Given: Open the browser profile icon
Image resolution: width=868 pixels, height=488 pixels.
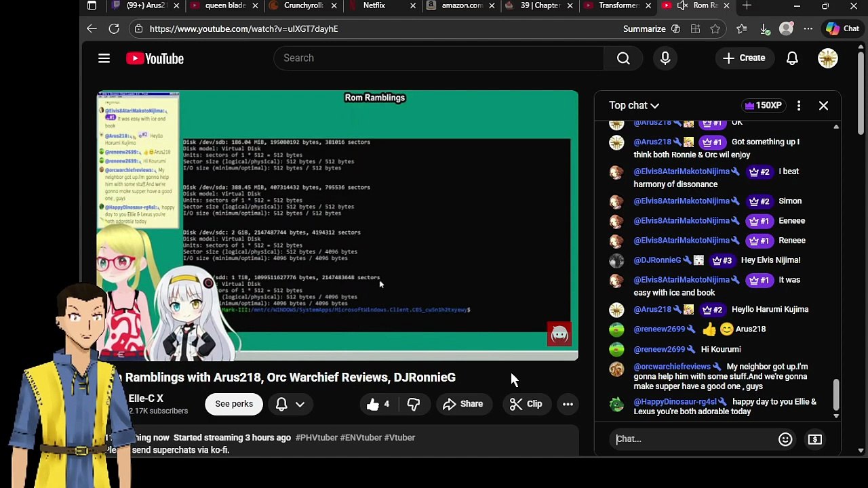Looking at the screenshot, I should point(786,28).
